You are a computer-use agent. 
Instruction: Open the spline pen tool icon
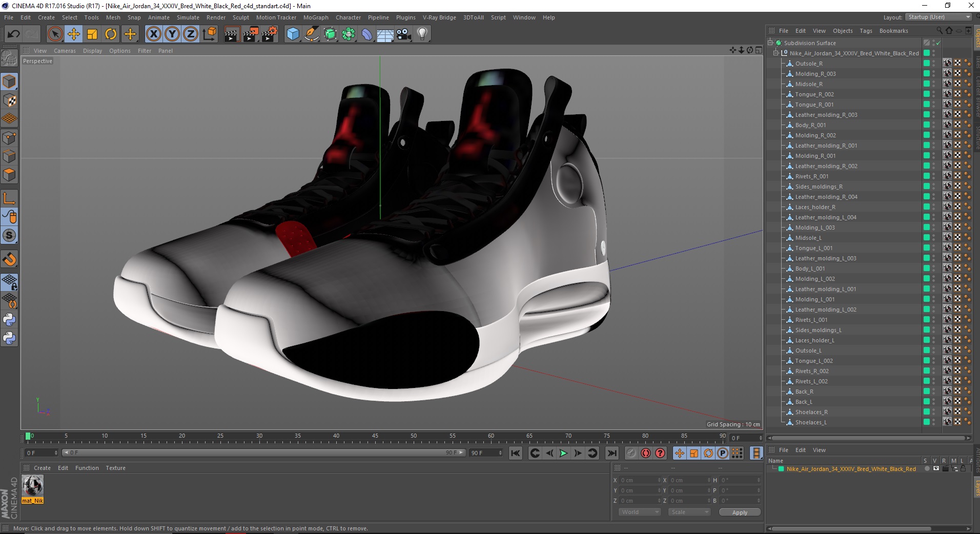pos(311,34)
